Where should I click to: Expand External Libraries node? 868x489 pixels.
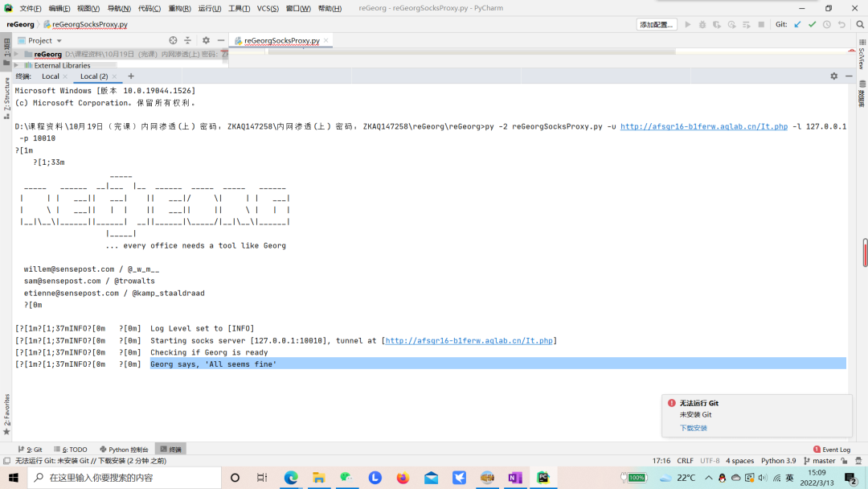pyautogui.click(x=17, y=65)
